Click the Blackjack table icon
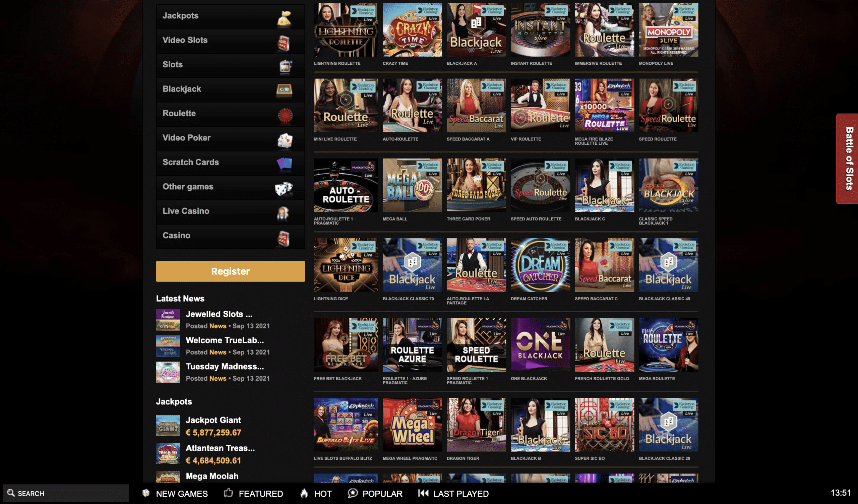The image size is (858, 504). click(284, 90)
